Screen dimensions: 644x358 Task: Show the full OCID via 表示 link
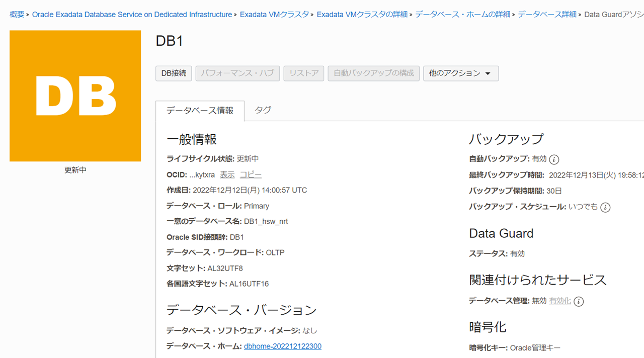click(227, 175)
